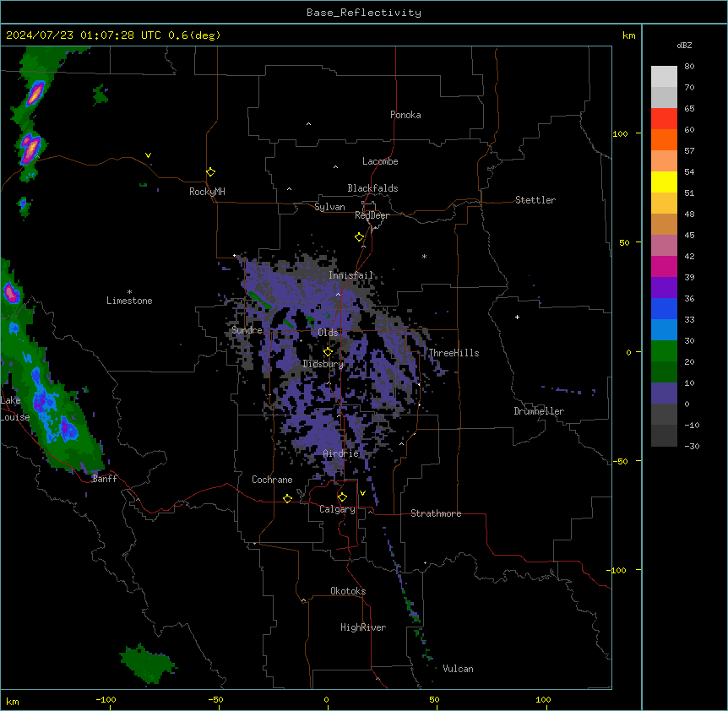
Task: Click the Sylvan city label
Action: click(x=329, y=207)
